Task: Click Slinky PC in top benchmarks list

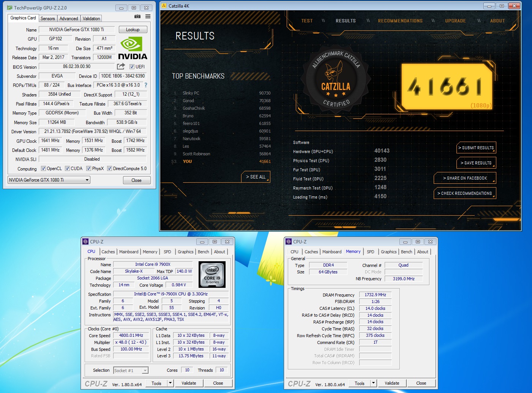Action: (x=191, y=93)
